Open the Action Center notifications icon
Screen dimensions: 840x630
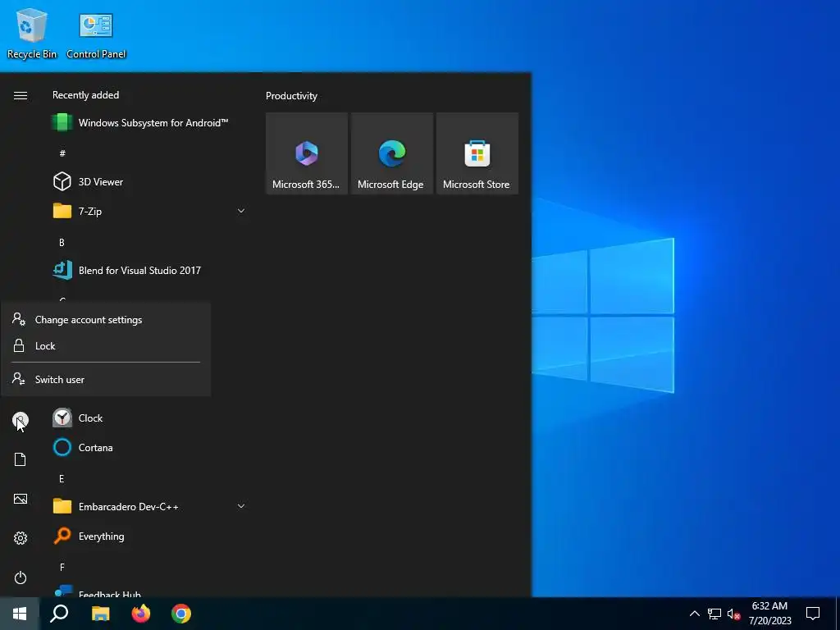coord(813,614)
